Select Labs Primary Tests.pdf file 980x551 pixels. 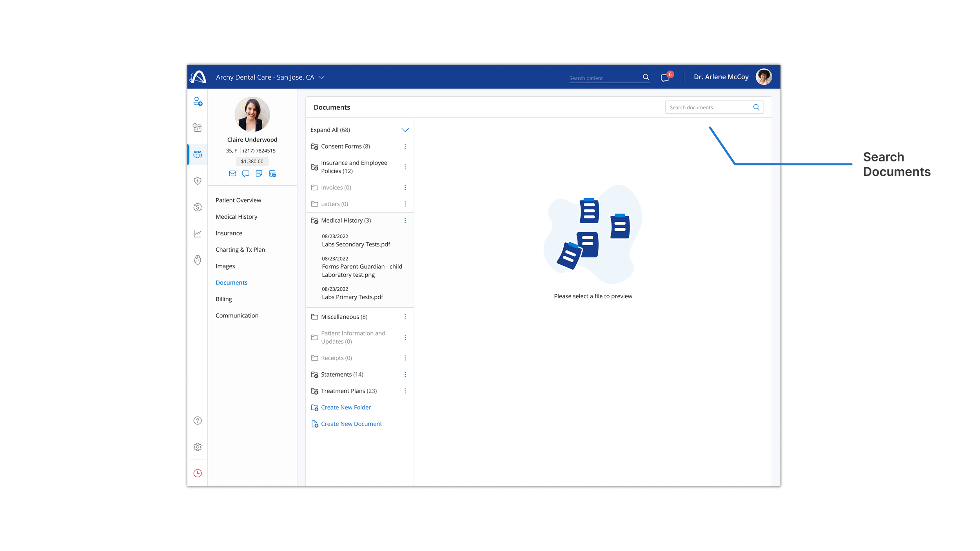[x=352, y=297]
